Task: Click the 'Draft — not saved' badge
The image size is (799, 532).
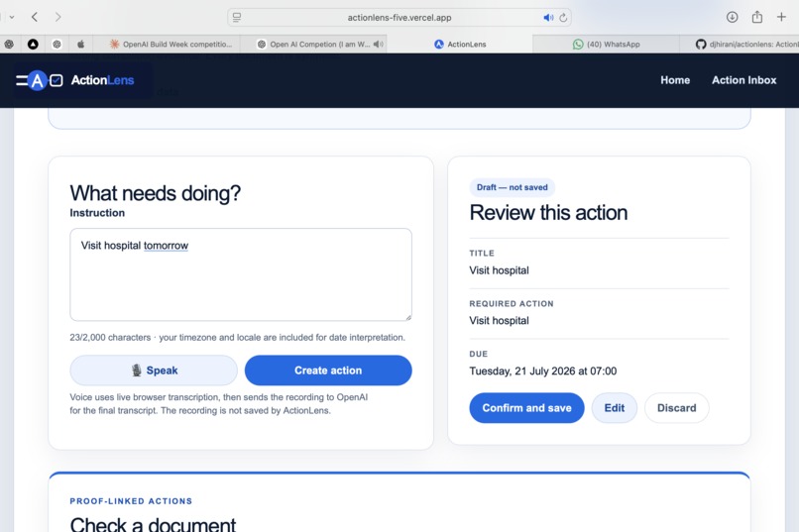Action: [513, 187]
